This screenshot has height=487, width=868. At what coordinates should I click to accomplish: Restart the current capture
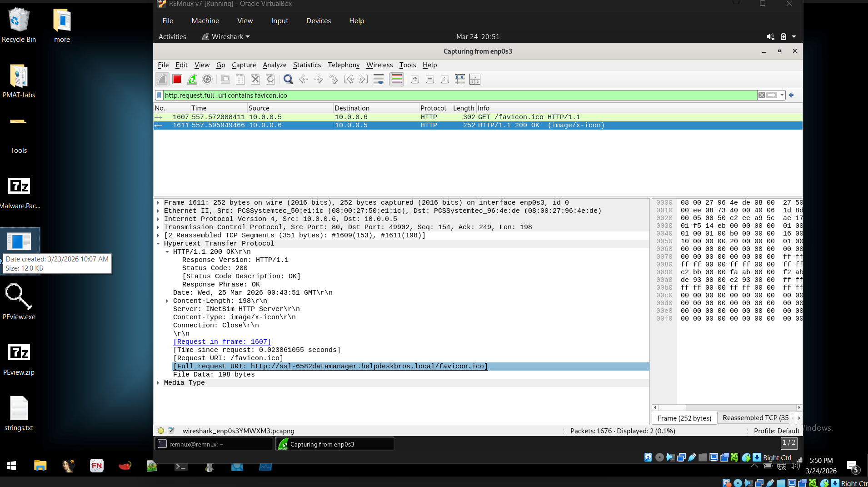point(192,80)
